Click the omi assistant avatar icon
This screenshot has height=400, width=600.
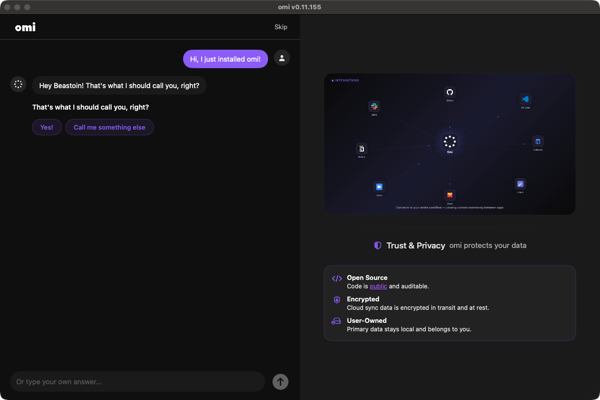coord(18,84)
